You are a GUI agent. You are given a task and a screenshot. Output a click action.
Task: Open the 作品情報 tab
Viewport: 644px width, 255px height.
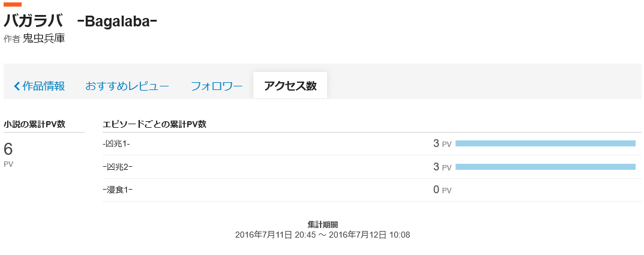click(43, 86)
